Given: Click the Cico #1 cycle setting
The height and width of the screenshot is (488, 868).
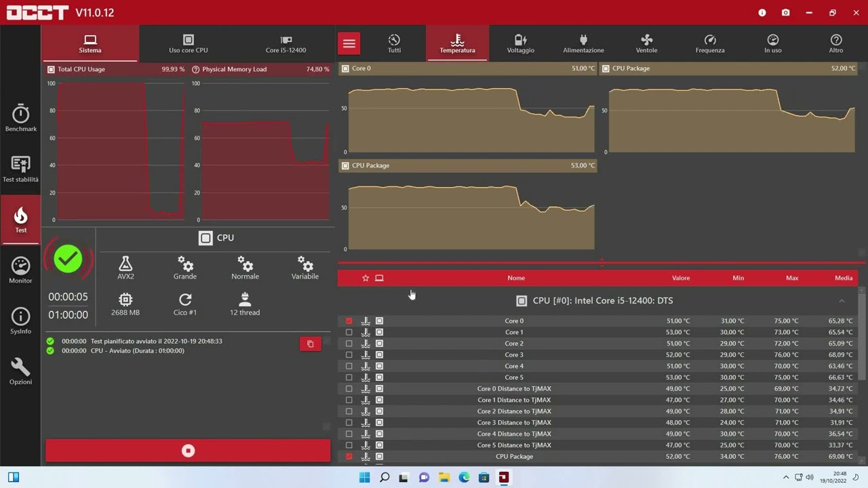Looking at the screenshot, I should point(185,304).
